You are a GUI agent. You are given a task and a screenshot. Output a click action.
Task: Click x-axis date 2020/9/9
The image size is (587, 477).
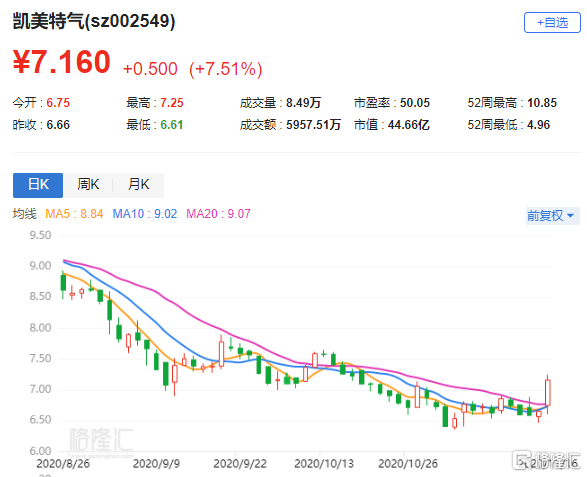click(156, 464)
